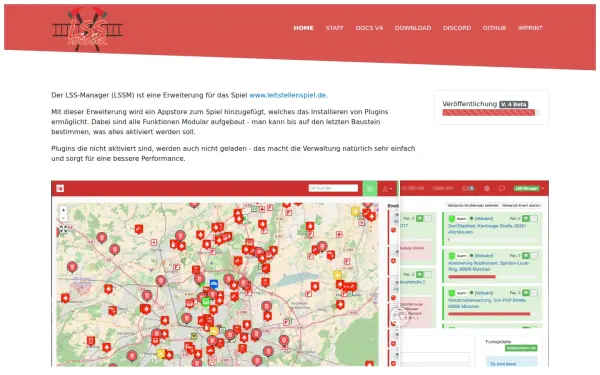600x375 pixels.
Task: Open the user profile dropdown
Action: coord(387,189)
